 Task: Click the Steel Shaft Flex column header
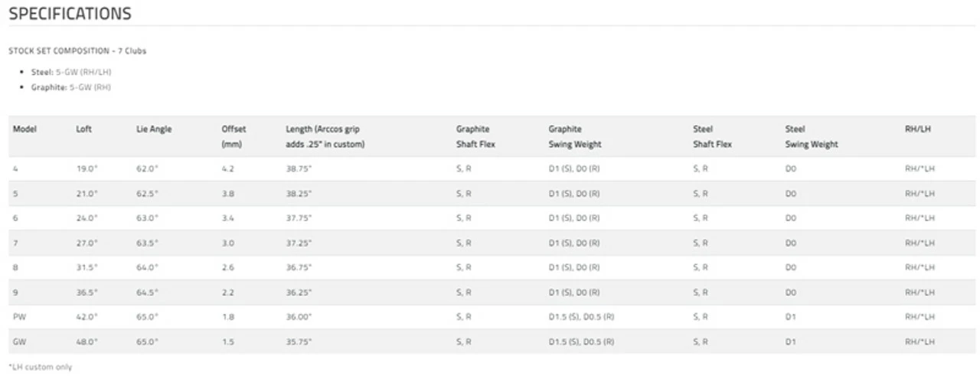click(712, 136)
